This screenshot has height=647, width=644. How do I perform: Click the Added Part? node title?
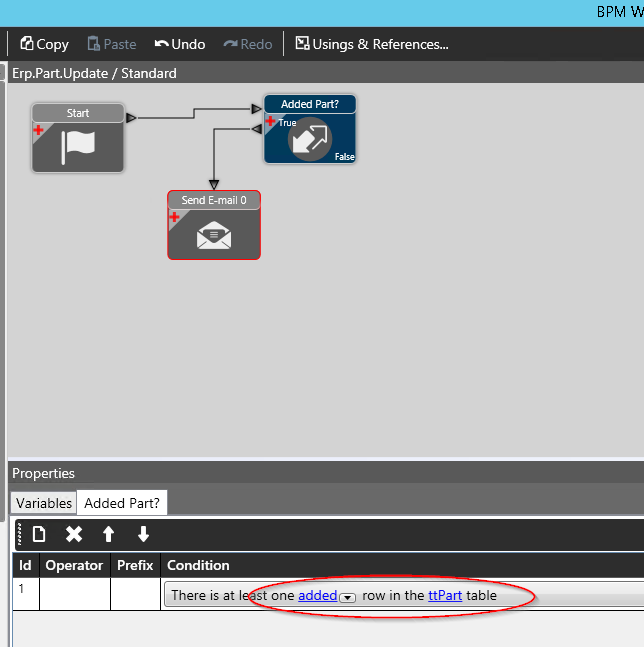(x=310, y=104)
